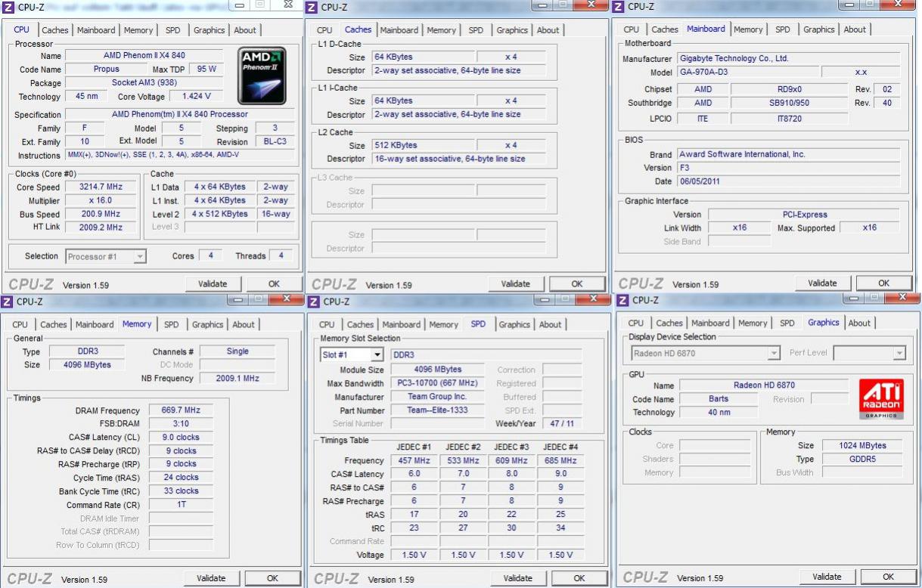Click the motherboard model field GA-970A-D3
Image resolution: width=922 pixels, height=588 pixels.
tap(747, 73)
